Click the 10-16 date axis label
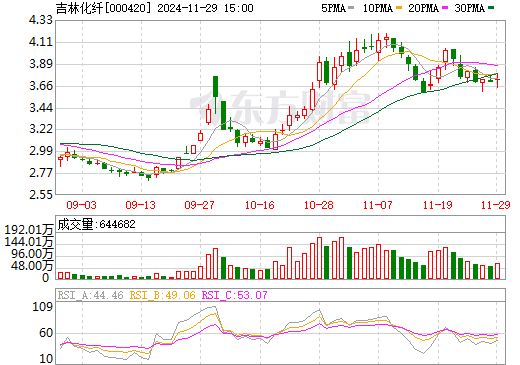This screenshot has width=520, height=365. [x=260, y=205]
